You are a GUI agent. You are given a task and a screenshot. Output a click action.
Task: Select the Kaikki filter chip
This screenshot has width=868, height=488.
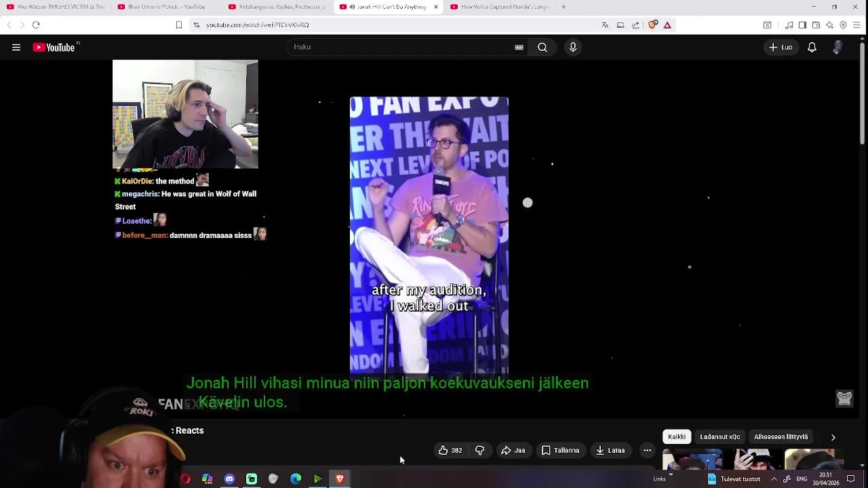677,437
